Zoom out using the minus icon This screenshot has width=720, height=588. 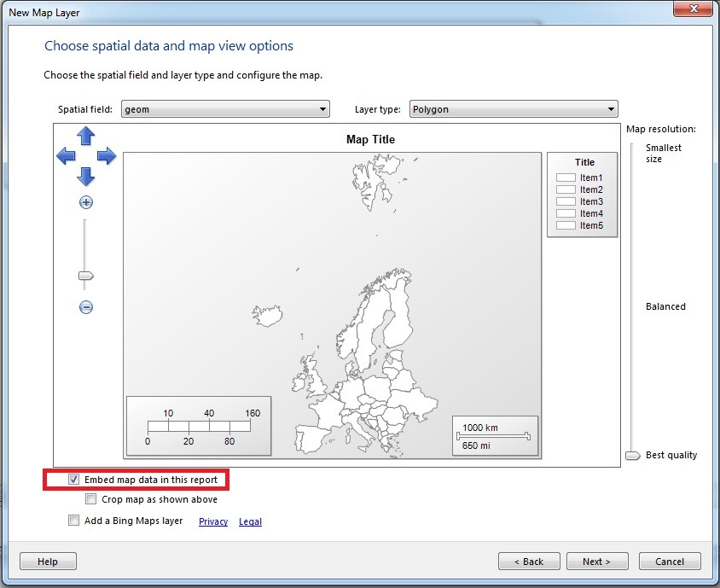coord(86,307)
